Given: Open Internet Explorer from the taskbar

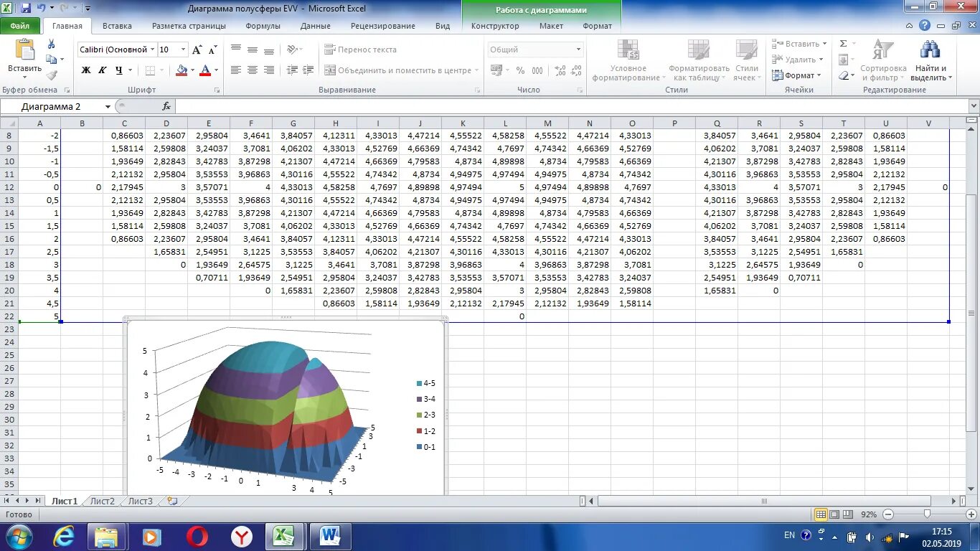Looking at the screenshot, I should pos(64,536).
